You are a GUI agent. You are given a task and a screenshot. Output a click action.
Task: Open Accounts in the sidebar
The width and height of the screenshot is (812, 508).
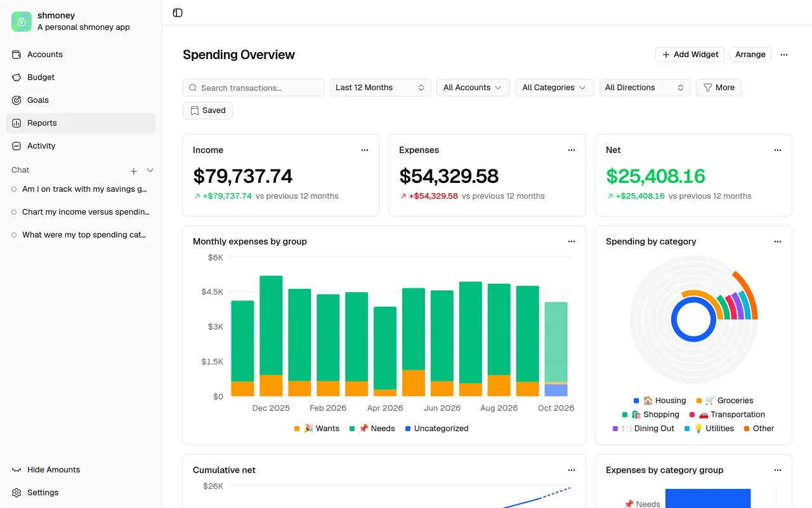(x=81, y=55)
